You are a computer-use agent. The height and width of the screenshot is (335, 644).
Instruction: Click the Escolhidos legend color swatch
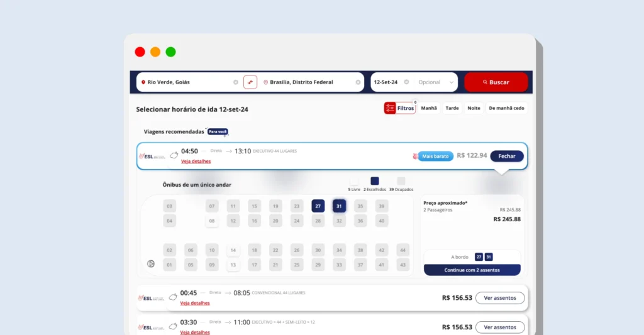tap(375, 181)
